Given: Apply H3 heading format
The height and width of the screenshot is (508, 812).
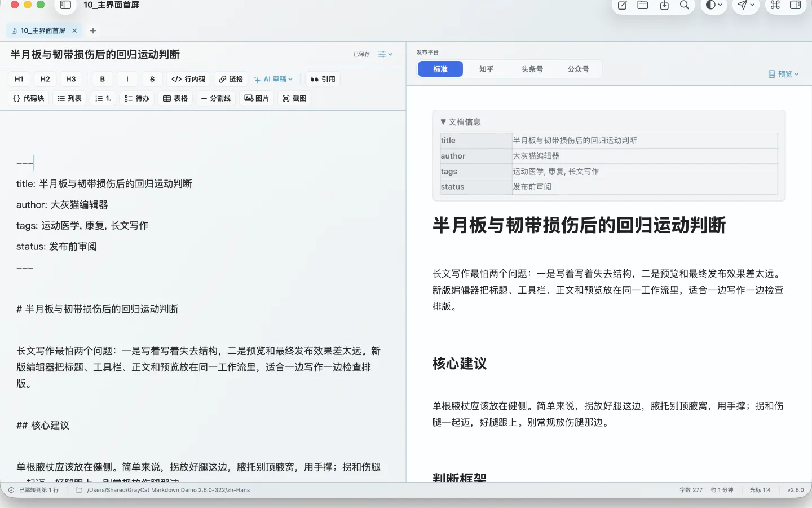Looking at the screenshot, I should coord(71,79).
